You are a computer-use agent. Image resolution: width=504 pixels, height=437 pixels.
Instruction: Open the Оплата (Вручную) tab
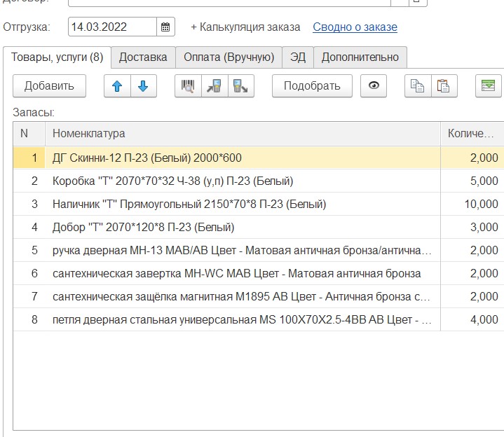[229, 57]
